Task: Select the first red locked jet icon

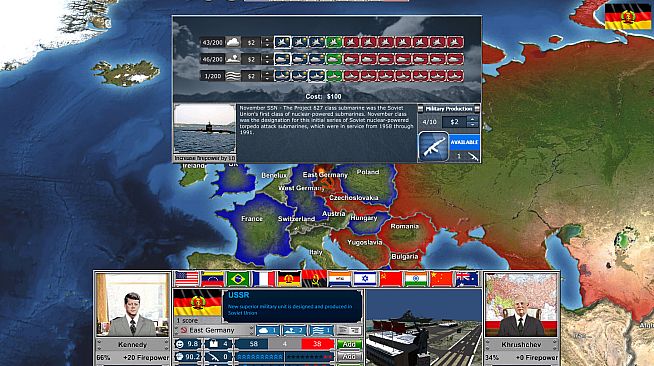Action: [x=351, y=42]
